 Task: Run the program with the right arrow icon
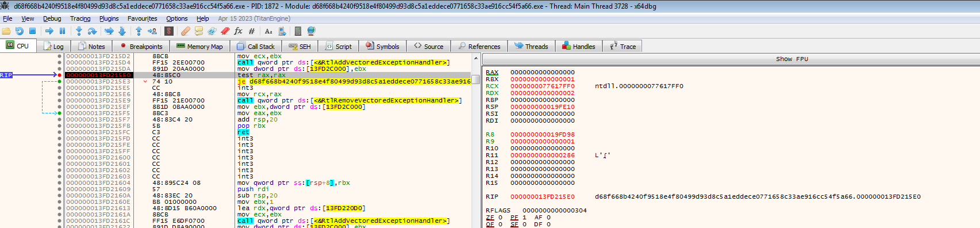[x=49, y=31]
